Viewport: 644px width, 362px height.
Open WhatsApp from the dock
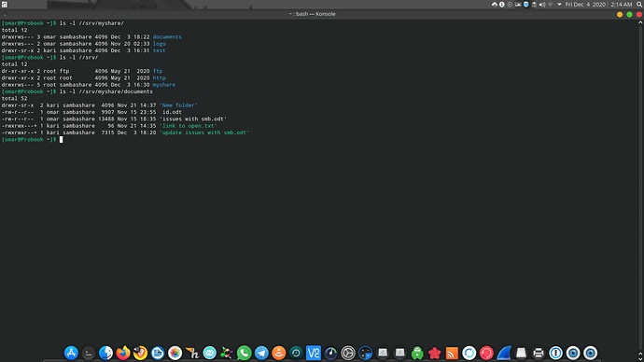[x=244, y=353]
